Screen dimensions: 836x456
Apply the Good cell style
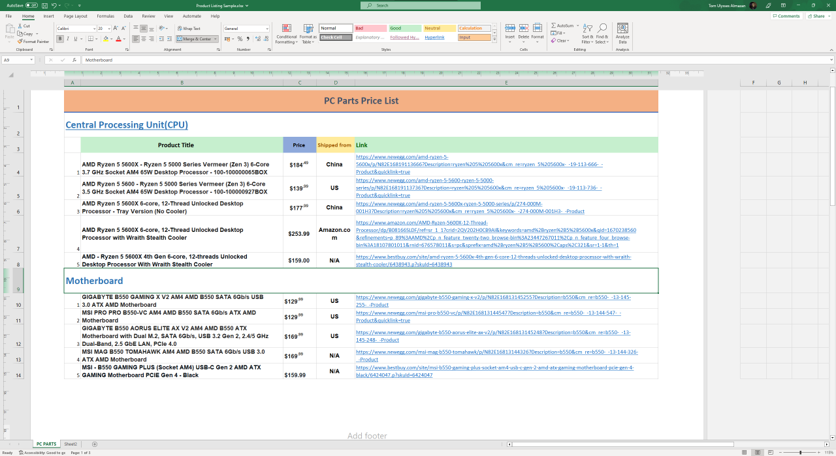[x=405, y=28]
